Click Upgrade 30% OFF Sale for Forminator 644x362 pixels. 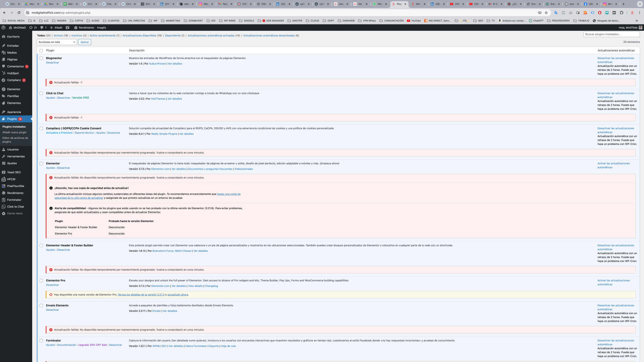click(x=93, y=345)
